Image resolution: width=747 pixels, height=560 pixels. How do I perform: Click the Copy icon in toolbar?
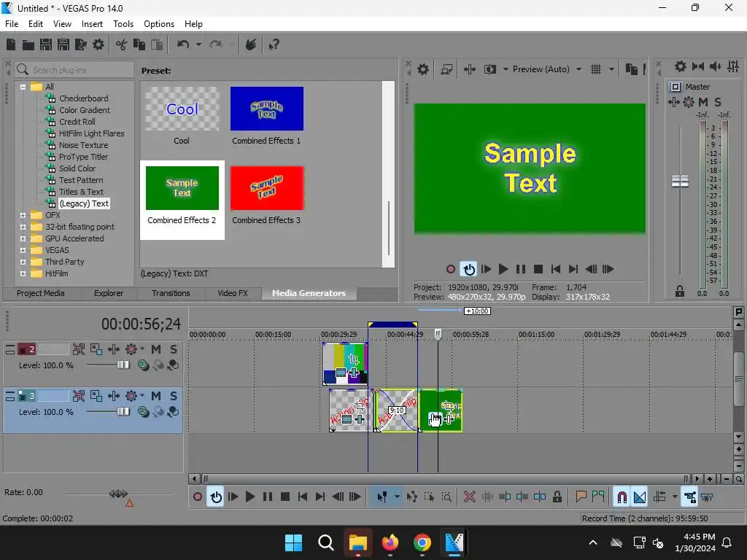pos(139,44)
